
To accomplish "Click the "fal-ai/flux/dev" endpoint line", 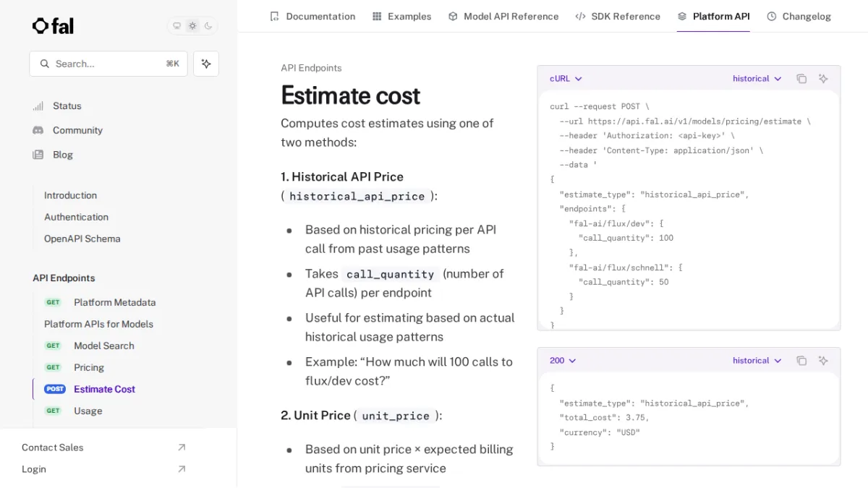I will pyautogui.click(x=616, y=223).
